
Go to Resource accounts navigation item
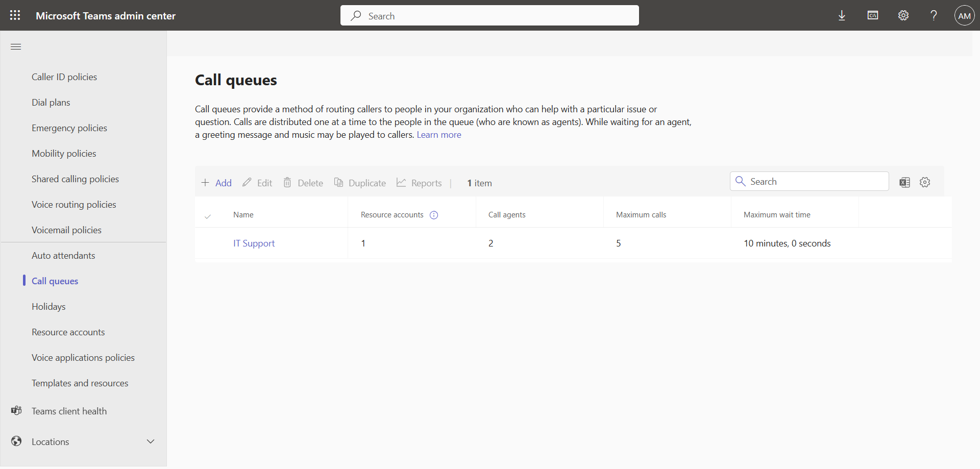(x=68, y=332)
